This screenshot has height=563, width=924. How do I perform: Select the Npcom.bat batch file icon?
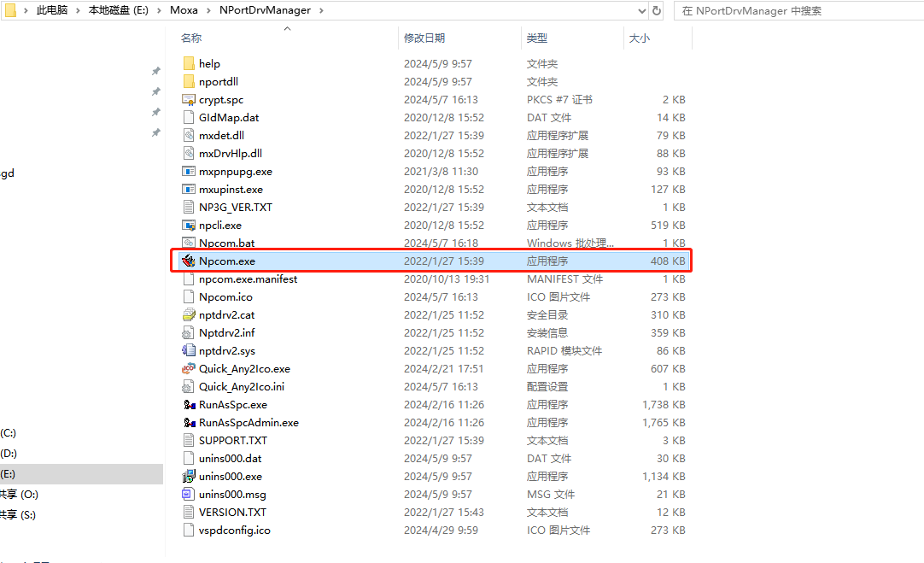(189, 243)
